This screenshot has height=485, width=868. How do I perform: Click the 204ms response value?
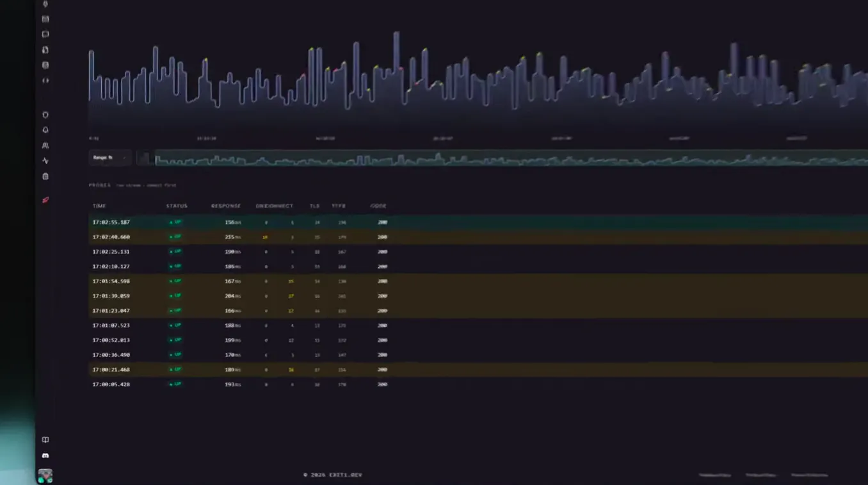(x=232, y=296)
